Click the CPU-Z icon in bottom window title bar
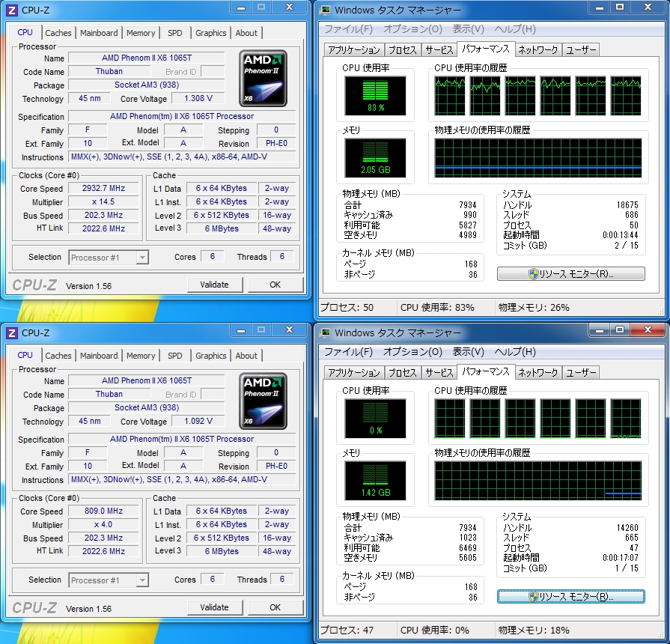 coord(12,332)
